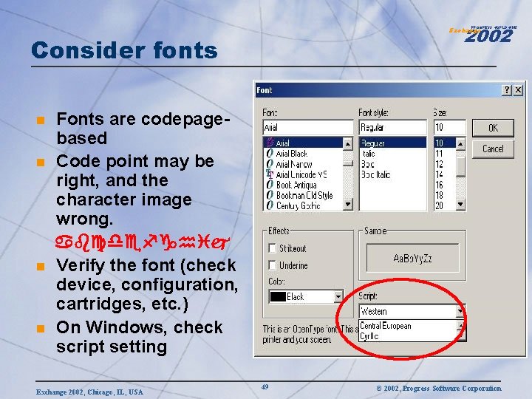The width and height of the screenshot is (532, 399).
Task: Click font list scroll down arrow
Action: point(348,204)
